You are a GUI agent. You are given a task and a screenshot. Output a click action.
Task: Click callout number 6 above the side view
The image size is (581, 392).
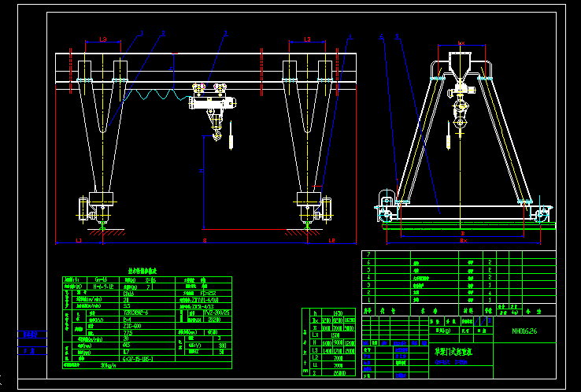tap(382, 36)
